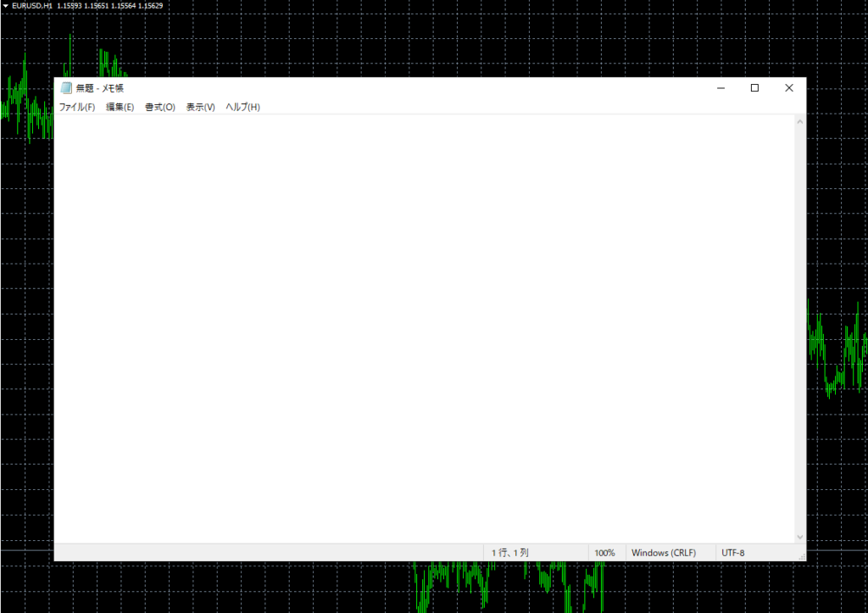Click the Windows (CRLF) line ending indicator

point(663,553)
